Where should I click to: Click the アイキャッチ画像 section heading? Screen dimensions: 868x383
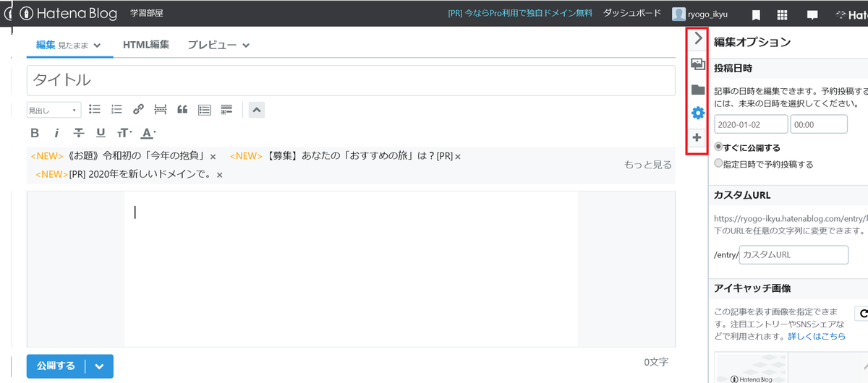tap(752, 288)
